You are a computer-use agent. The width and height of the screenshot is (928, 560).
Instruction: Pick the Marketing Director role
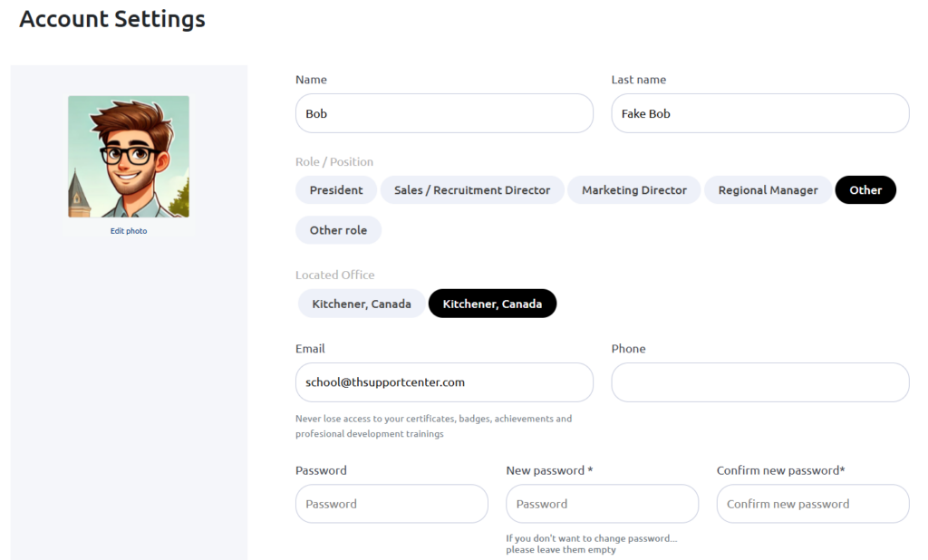pos(633,190)
